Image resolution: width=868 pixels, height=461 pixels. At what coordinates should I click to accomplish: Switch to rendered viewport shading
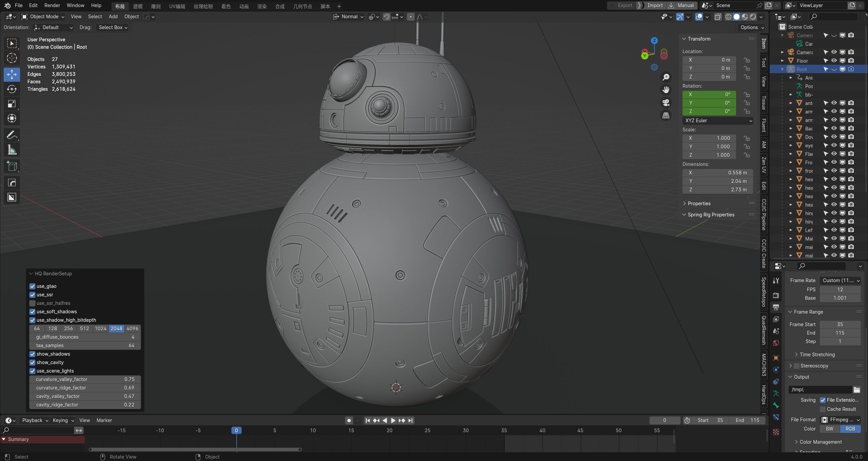753,17
